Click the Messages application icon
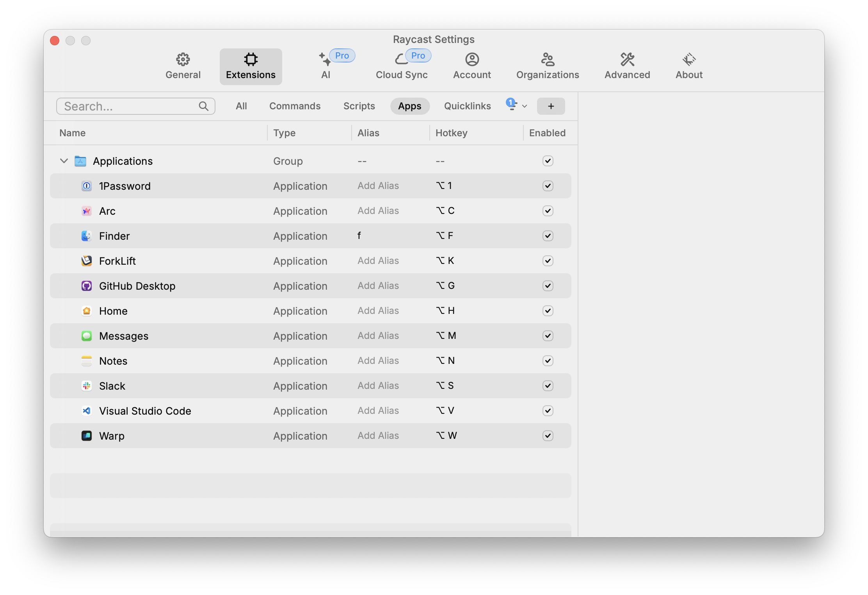Screen dimensions: 868x595 coord(86,336)
